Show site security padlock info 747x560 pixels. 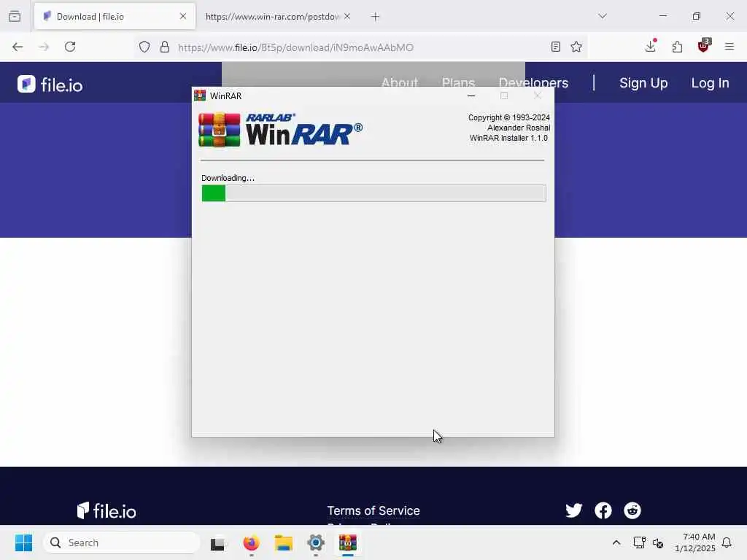point(165,47)
